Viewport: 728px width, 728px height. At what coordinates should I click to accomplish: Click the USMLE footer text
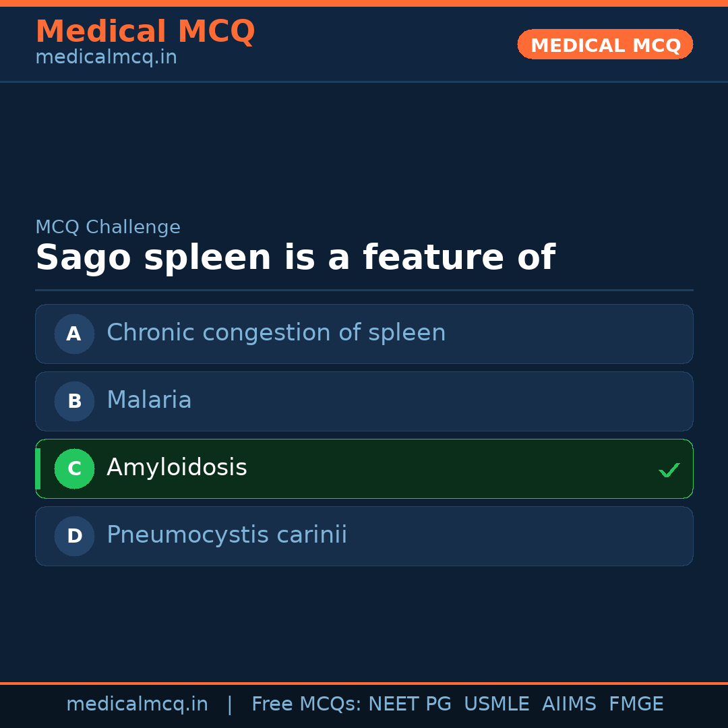point(496,704)
